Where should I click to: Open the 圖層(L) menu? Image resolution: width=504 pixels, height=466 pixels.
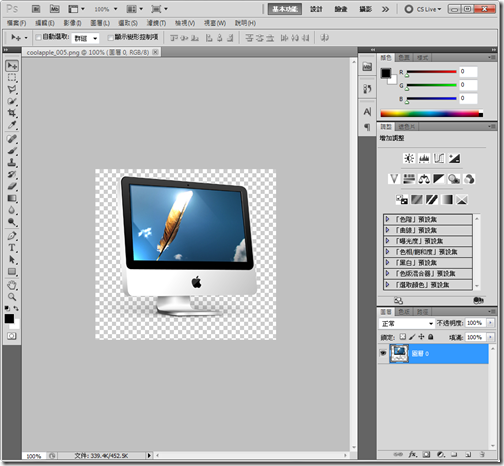100,23
